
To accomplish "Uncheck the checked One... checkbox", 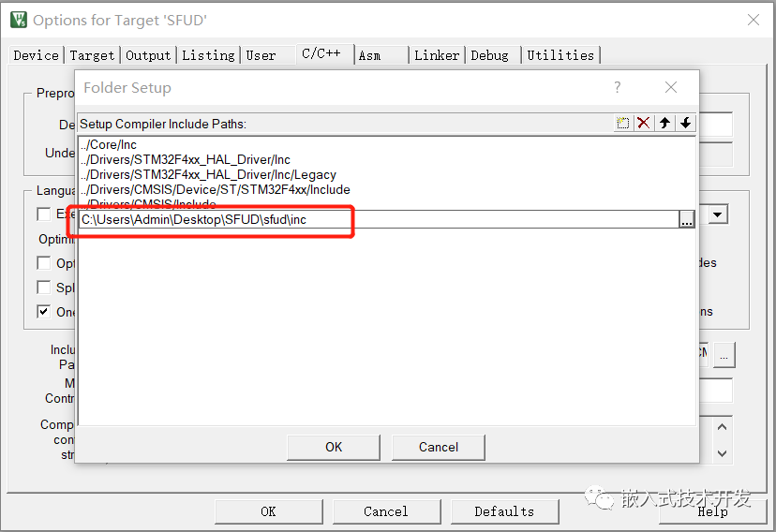I will click(44, 312).
